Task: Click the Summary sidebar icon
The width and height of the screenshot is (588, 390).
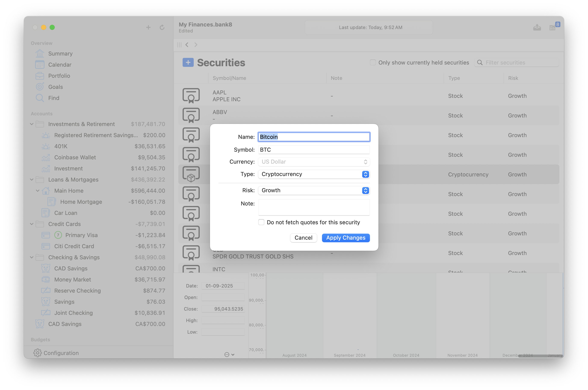Action: pos(40,53)
